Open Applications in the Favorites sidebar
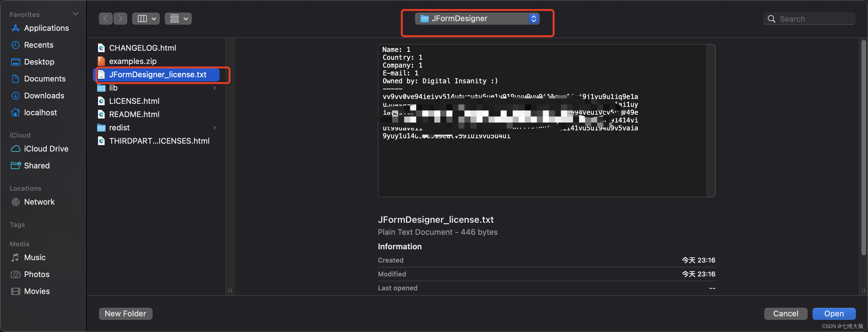The height and width of the screenshot is (332, 868). point(40,28)
